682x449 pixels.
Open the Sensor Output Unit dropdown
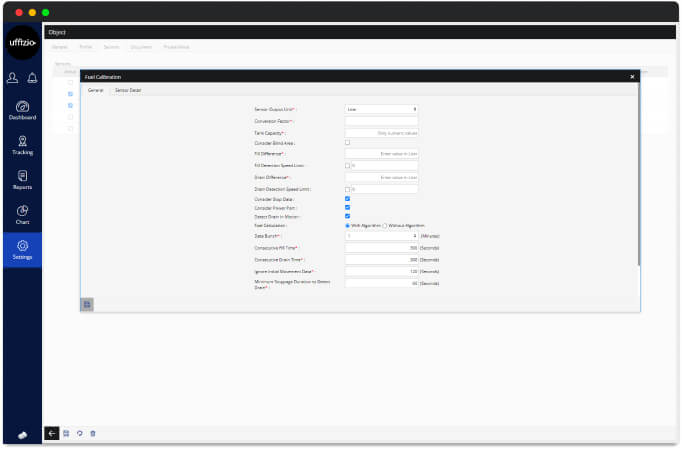point(381,109)
